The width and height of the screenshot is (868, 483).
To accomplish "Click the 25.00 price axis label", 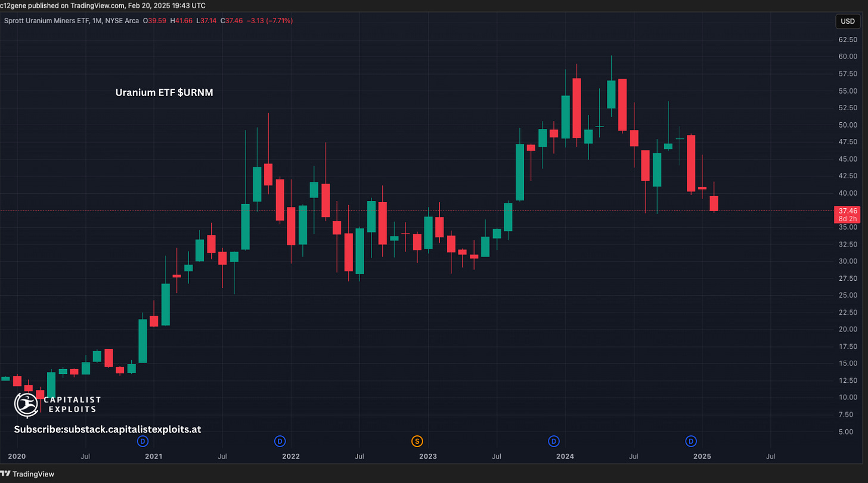I will coord(848,295).
